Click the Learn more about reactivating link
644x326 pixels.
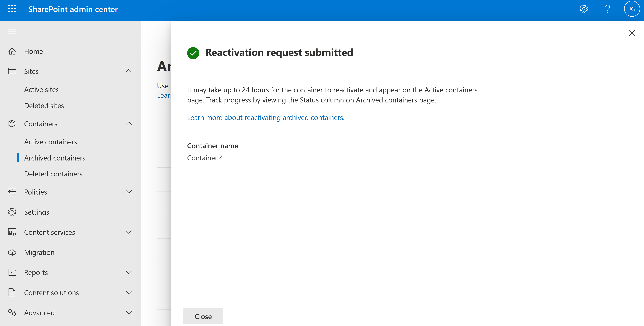tap(266, 117)
